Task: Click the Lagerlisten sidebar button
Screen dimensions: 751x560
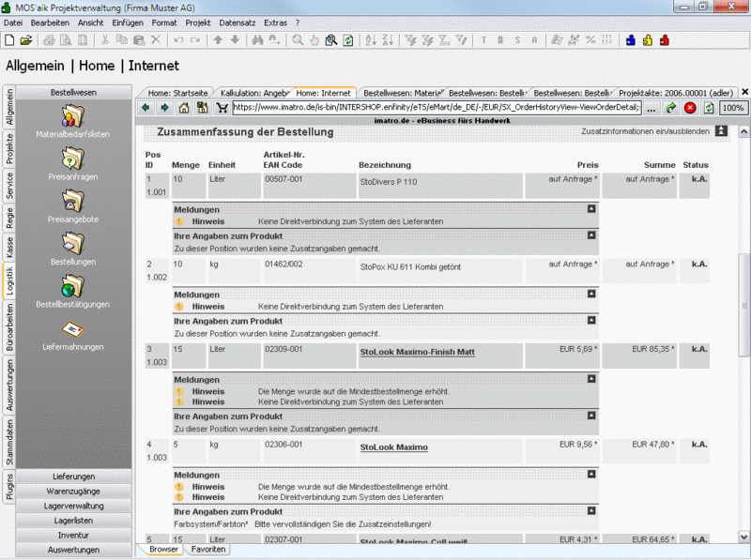Action: pyautogui.click(x=74, y=521)
